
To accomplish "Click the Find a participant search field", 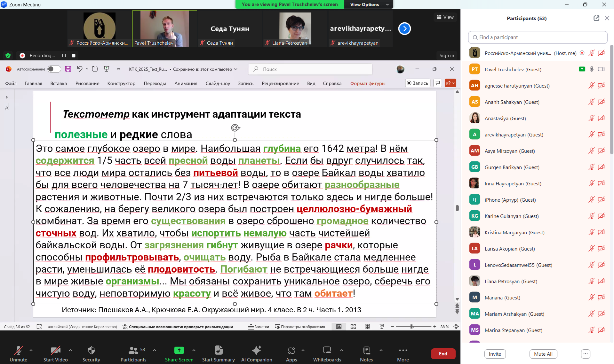I will pyautogui.click(x=538, y=37).
